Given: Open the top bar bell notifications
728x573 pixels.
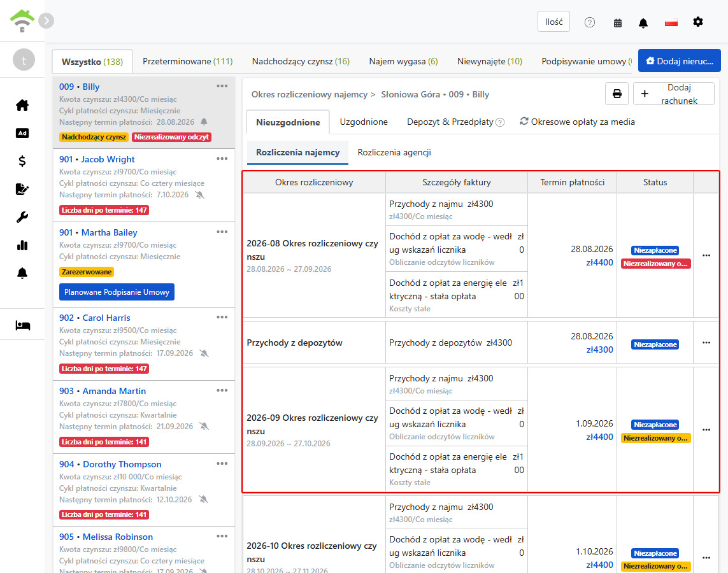Looking at the screenshot, I should 643,23.
